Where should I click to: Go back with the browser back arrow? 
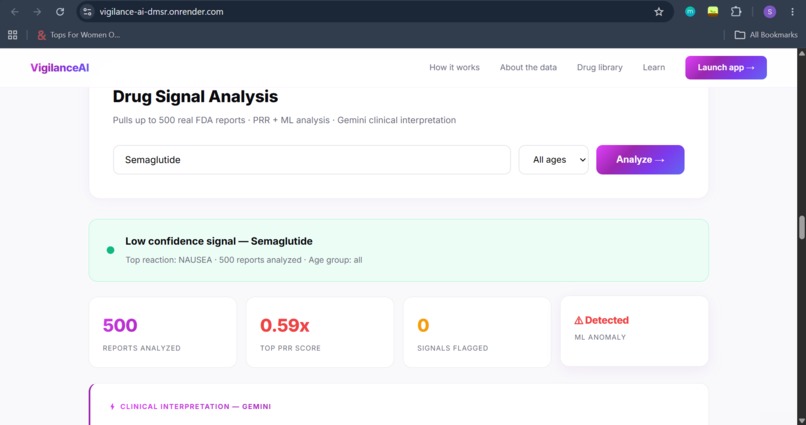(x=14, y=12)
